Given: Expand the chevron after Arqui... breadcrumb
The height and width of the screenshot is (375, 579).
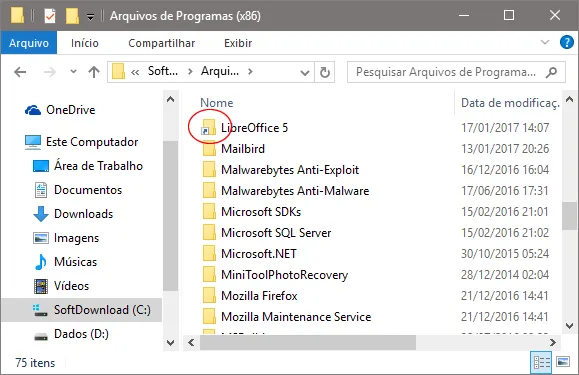Looking at the screenshot, I should (251, 71).
